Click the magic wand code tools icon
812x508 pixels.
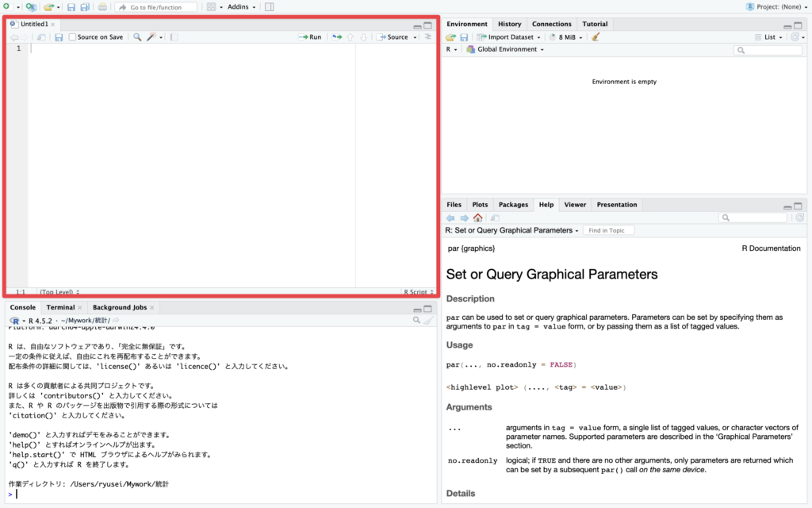click(x=152, y=37)
